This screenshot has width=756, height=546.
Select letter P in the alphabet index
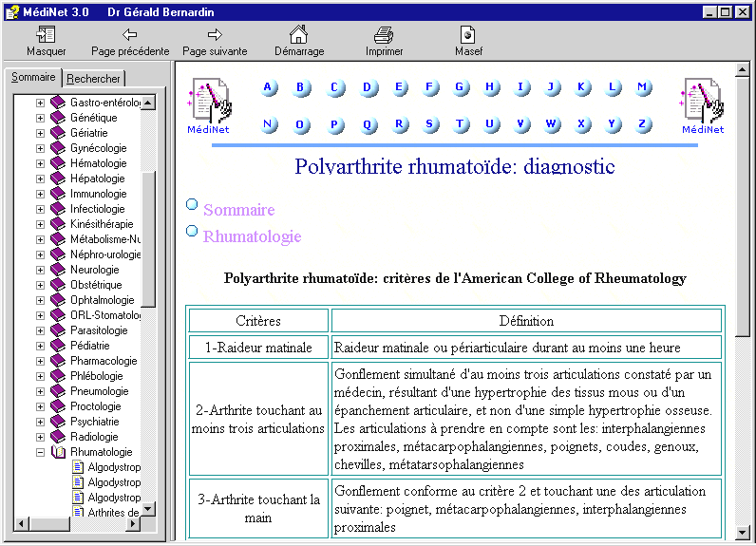334,124
